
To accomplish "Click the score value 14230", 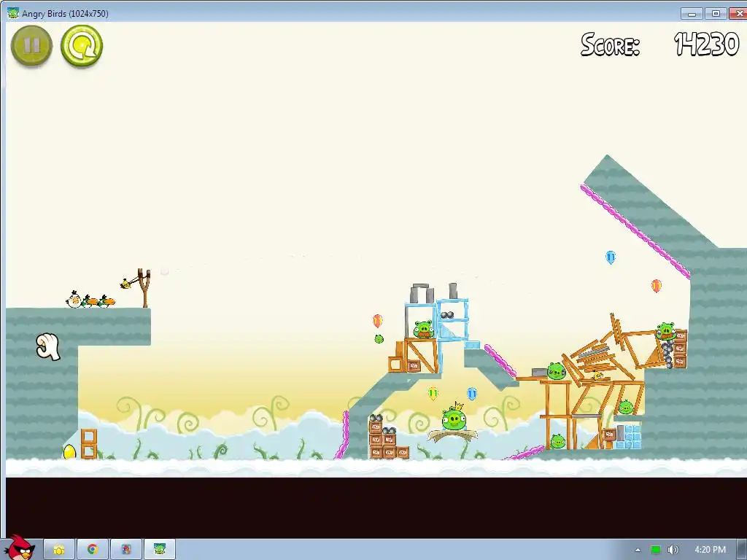I will coord(706,44).
